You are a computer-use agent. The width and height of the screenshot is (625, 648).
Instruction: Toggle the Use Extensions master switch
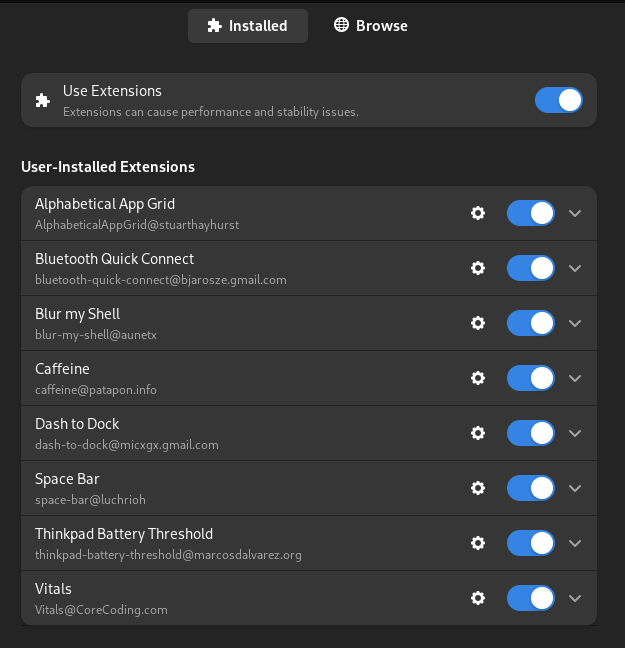pos(559,100)
